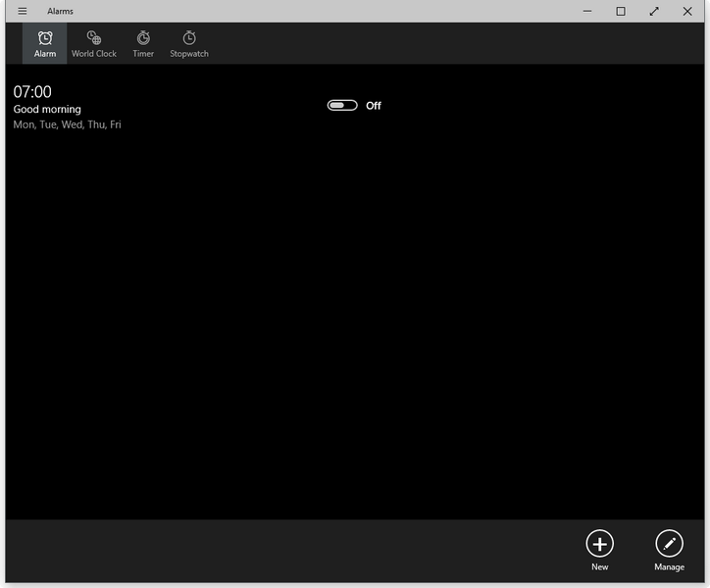Click the Good morning alarm name
This screenshot has height=588, width=710.
47,110
